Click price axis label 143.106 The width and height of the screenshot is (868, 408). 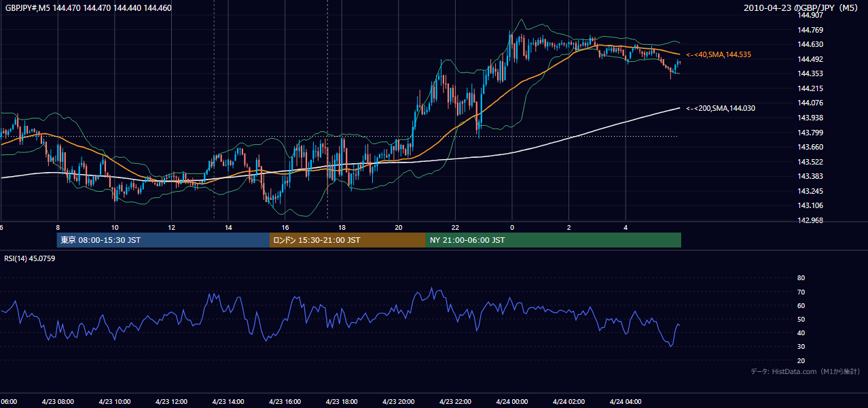[810, 205]
